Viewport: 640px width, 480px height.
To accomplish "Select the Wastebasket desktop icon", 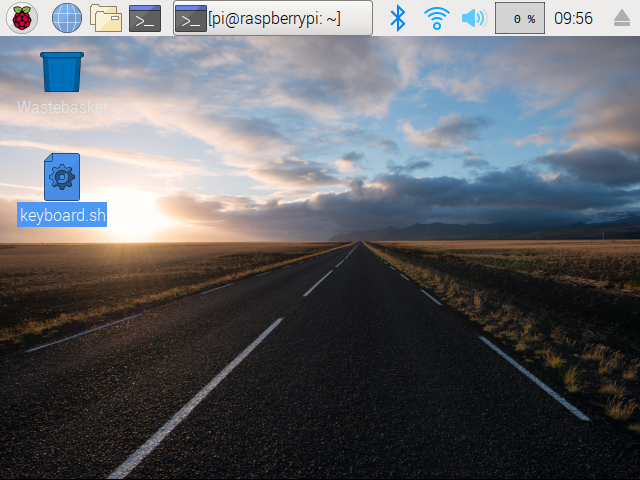I will (x=62, y=72).
